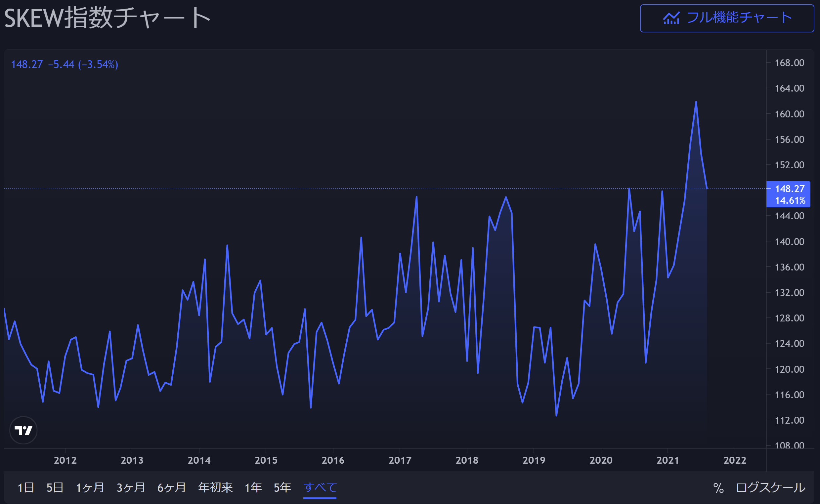The image size is (820, 504).
Task: Click the 148.27 current price label
Action: [790, 189]
